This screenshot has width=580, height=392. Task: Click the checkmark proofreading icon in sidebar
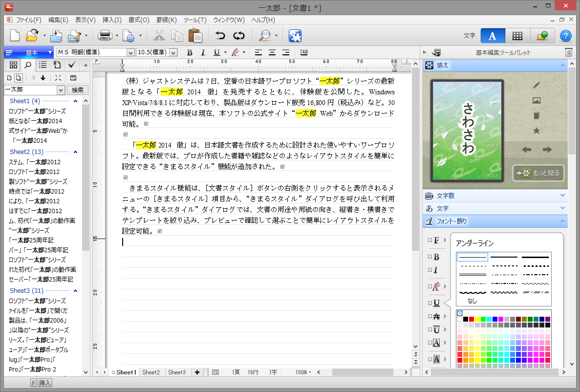[x=72, y=65]
